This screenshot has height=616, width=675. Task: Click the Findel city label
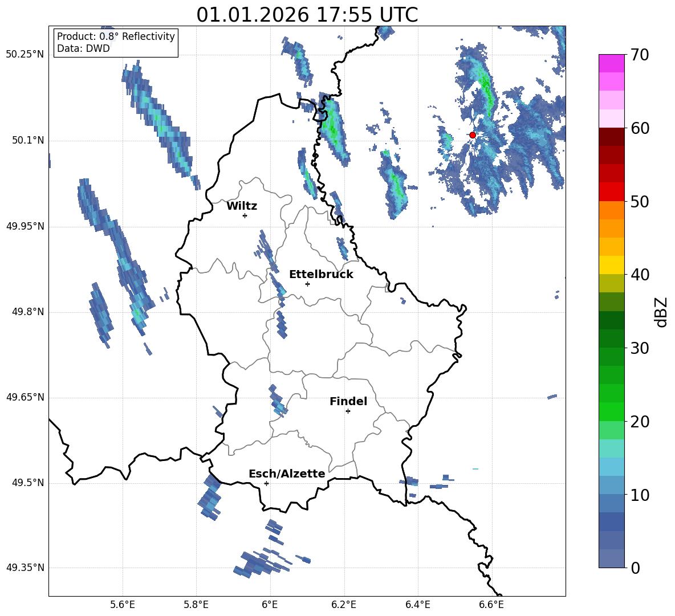348,401
